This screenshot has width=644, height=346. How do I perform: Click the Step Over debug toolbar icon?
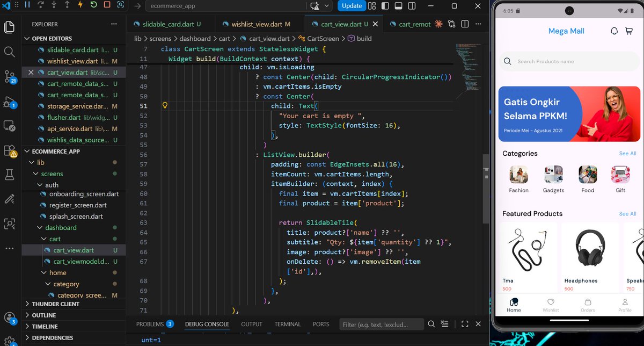(41, 5)
